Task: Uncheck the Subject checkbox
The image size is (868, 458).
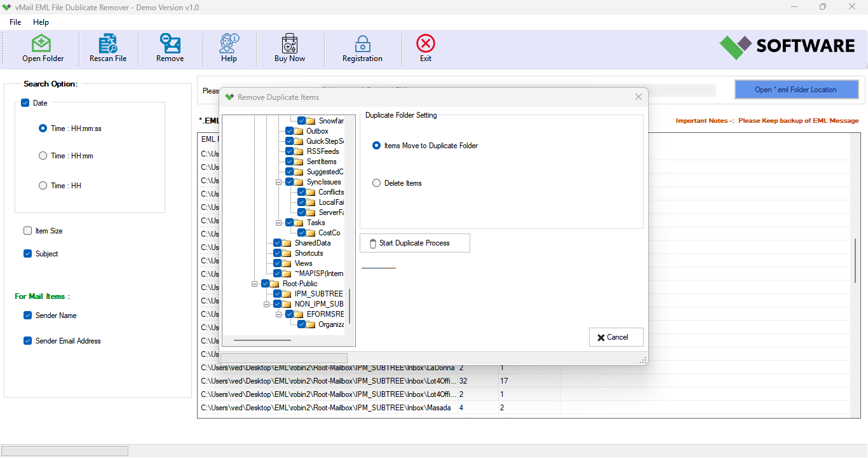Action: (x=27, y=254)
